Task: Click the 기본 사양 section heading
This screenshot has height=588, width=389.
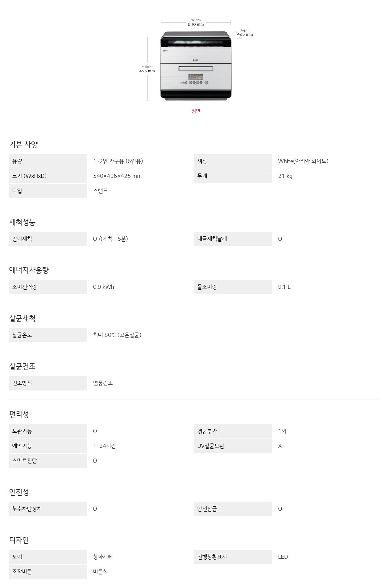Action: tap(23, 145)
